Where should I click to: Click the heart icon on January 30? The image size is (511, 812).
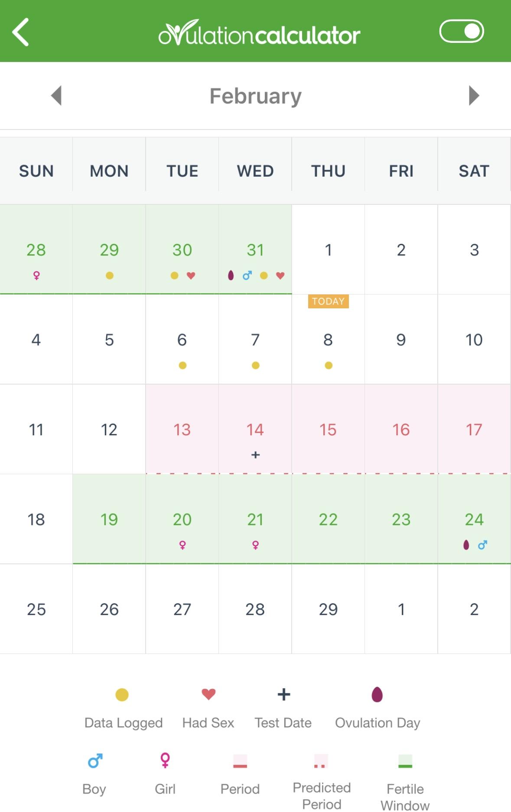click(x=191, y=275)
